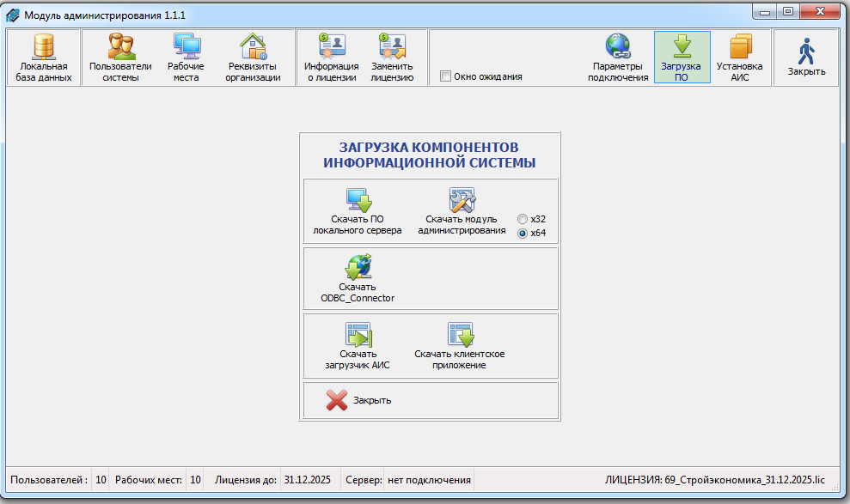The image size is (850, 504).
Task: Click the Сервер: label in status bar
Action: (x=364, y=480)
